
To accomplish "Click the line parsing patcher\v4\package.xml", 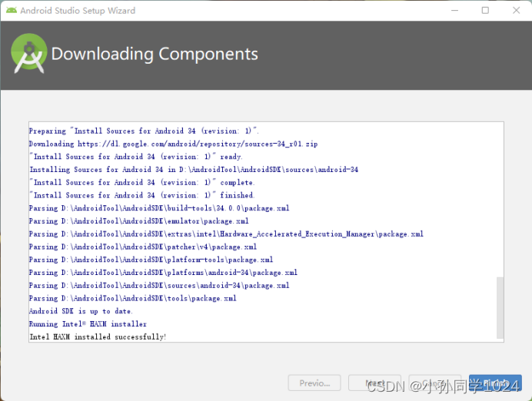I will 143,247.
